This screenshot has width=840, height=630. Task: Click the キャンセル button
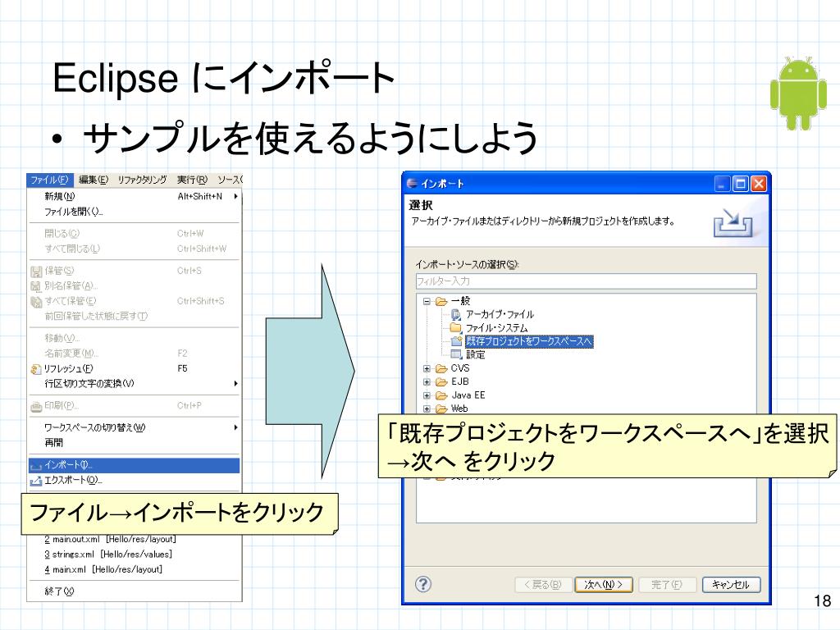(x=731, y=584)
